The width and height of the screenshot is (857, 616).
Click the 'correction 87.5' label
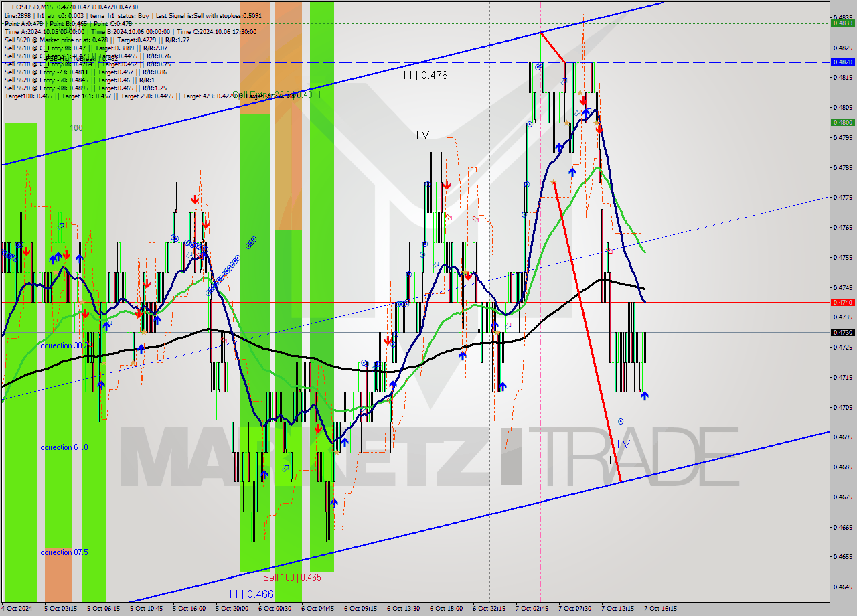point(64,552)
